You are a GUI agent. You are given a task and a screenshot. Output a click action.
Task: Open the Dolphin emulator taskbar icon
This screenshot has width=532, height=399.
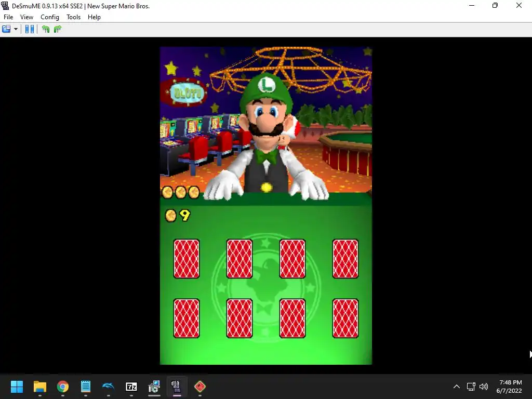click(108, 387)
